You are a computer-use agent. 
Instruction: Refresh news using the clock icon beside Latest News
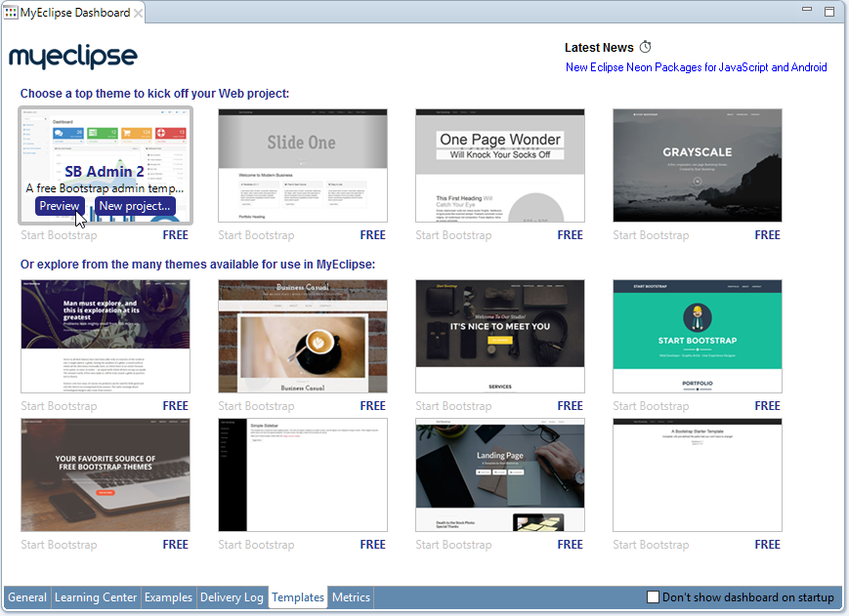(644, 46)
